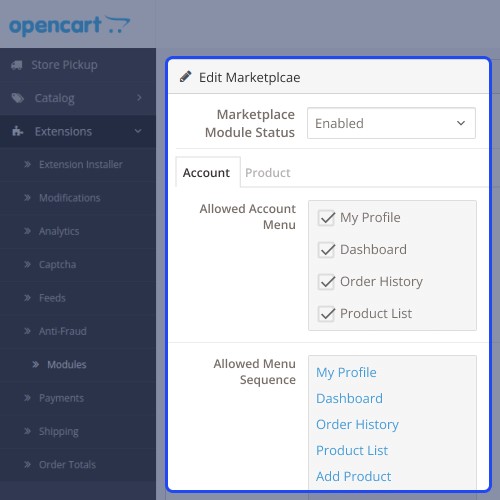Open the Shipping extensions menu item

pos(59,431)
